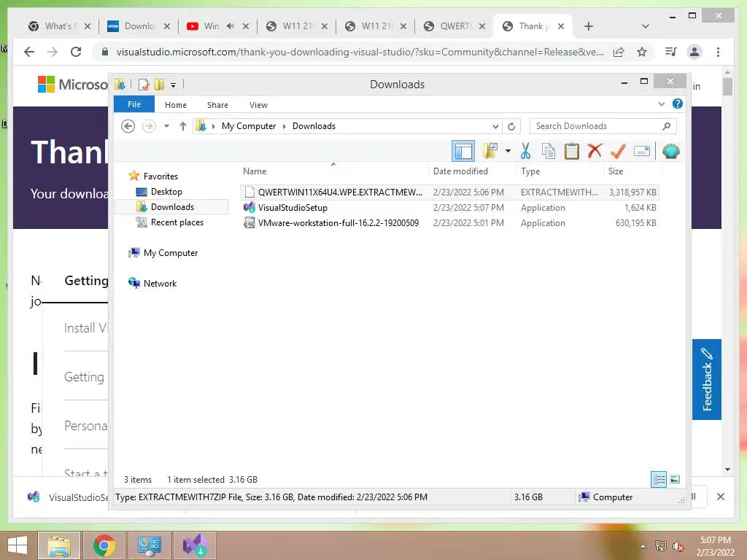Image resolution: width=747 pixels, height=560 pixels.
Task: Click the share page icon in Chrome
Action: (619, 52)
